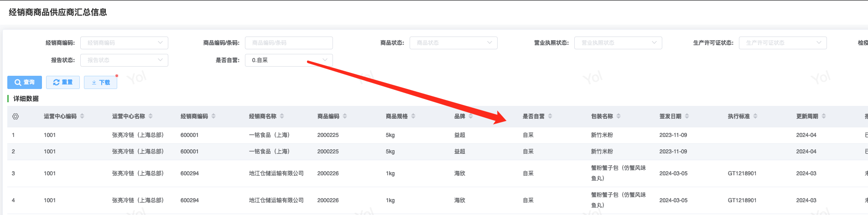Click 自采 value in row 2
868x215 pixels.
pos(528,152)
